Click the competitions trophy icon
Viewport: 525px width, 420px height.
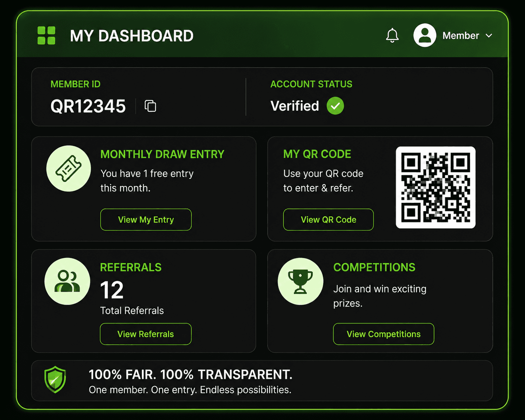point(300,281)
